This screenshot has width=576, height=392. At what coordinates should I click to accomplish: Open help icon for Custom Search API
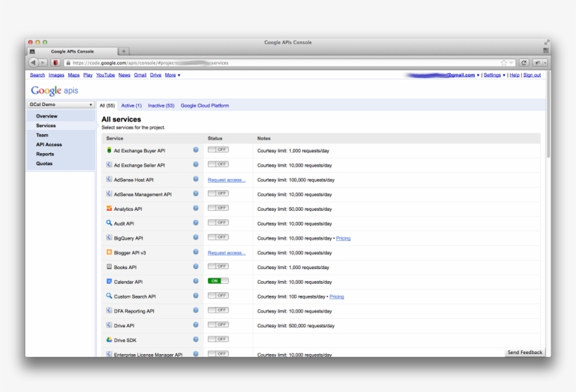pos(196,296)
